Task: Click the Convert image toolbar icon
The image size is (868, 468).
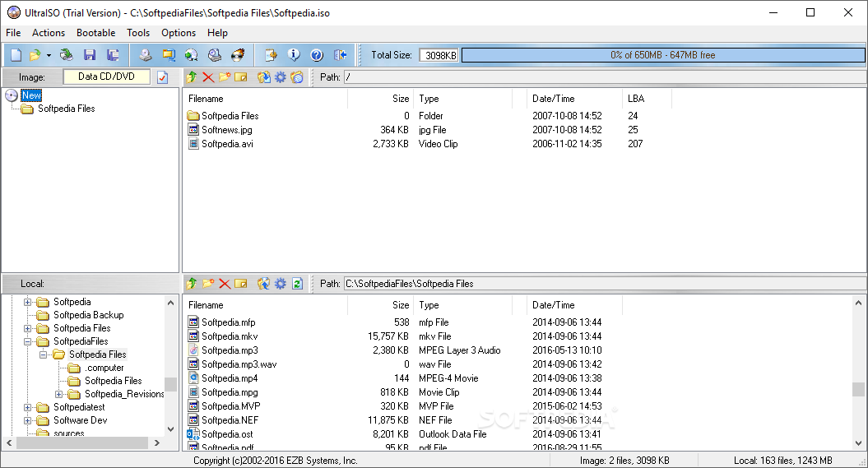Action: point(192,55)
